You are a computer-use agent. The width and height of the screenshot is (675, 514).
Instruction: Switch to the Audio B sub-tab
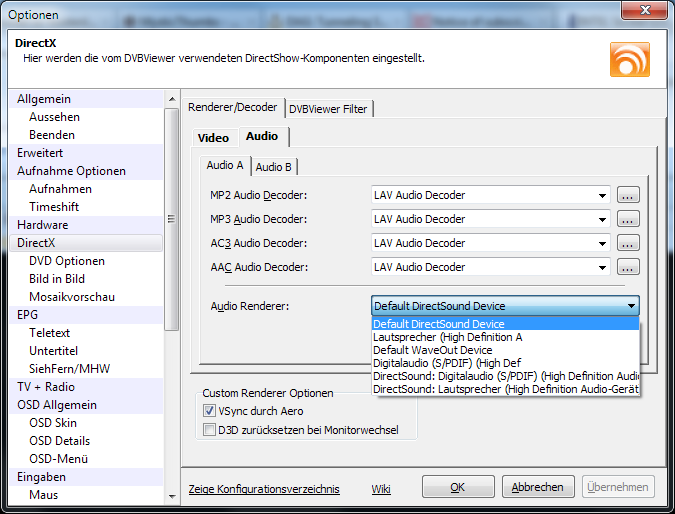[x=273, y=167]
